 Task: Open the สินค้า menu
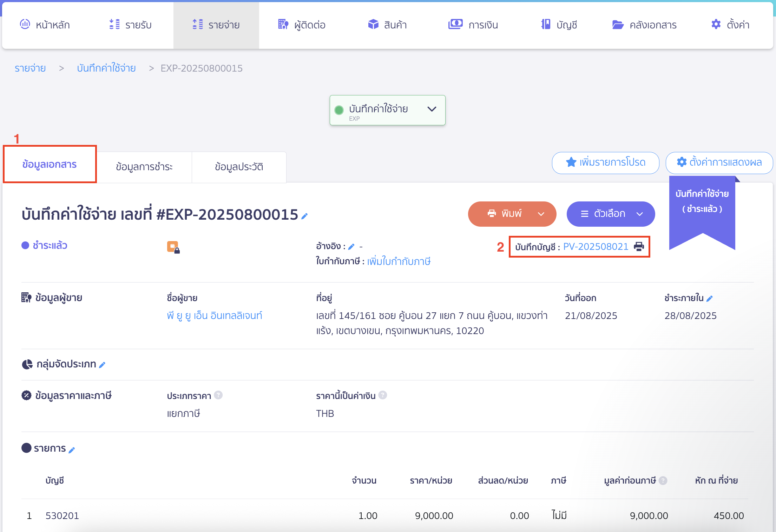[387, 25]
